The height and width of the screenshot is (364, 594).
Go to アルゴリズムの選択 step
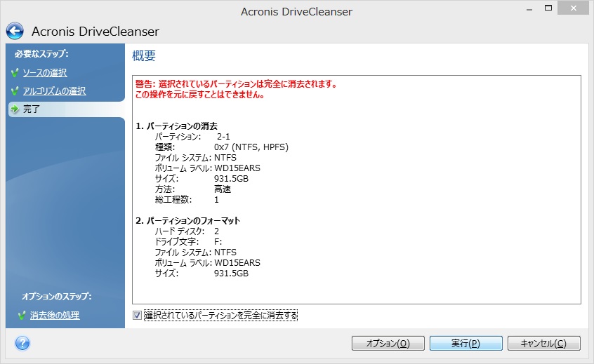tap(54, 90)
